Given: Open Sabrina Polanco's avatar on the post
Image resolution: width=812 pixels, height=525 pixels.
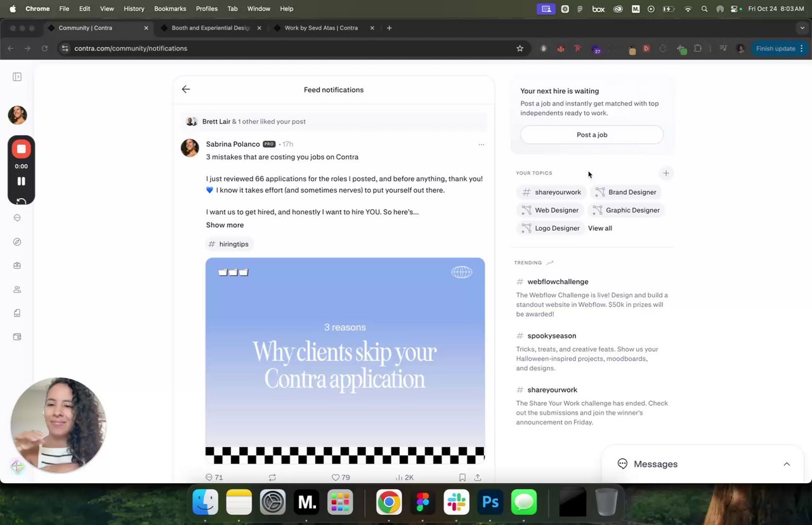Looking at the screenshot, I should [190, 148].
